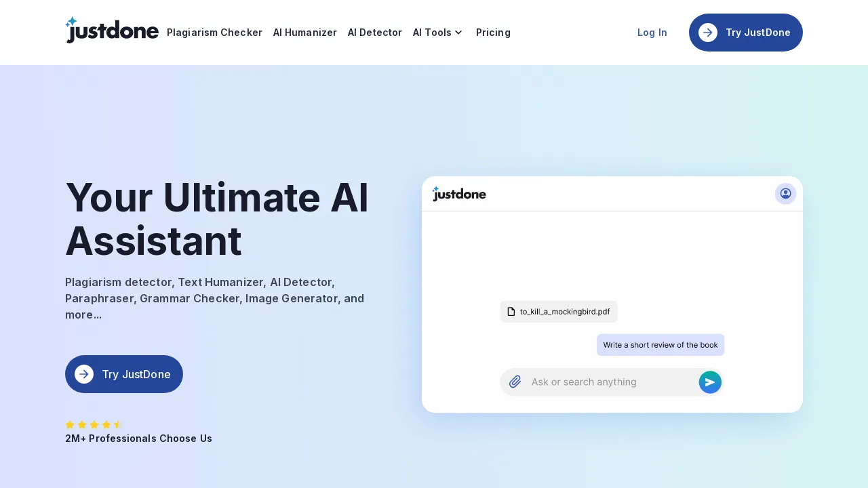Image resolution: width=868 pixels, height=488 pixels.
Task: Open the AI Detector page
Action: coord(374,33)
